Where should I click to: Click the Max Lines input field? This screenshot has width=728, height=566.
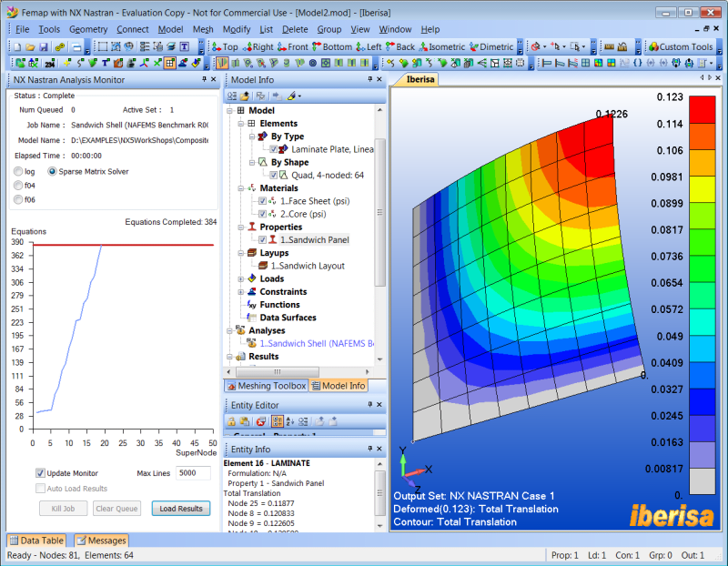(194, 473)
